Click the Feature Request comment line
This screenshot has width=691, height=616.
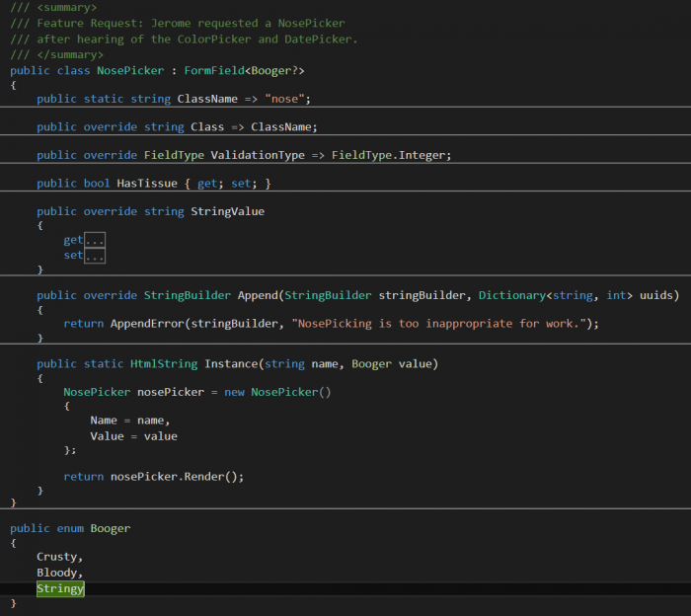click(178, 24)
